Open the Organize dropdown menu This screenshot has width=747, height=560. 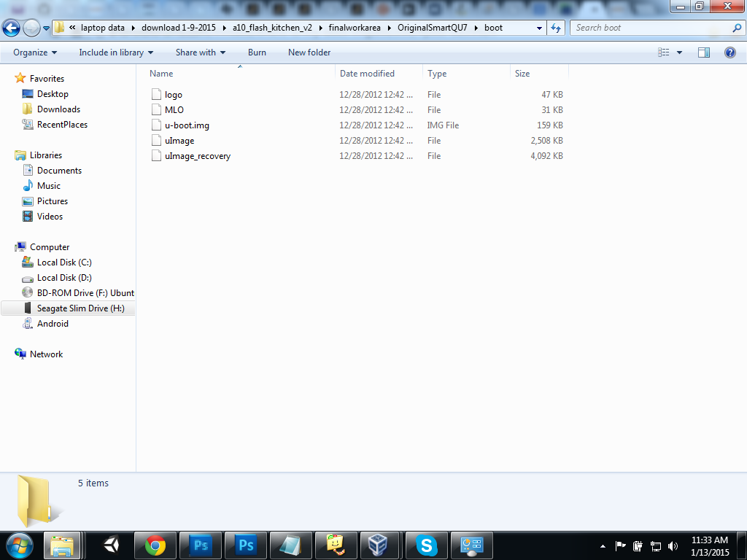pyautogui.click(x=35, y=52)
